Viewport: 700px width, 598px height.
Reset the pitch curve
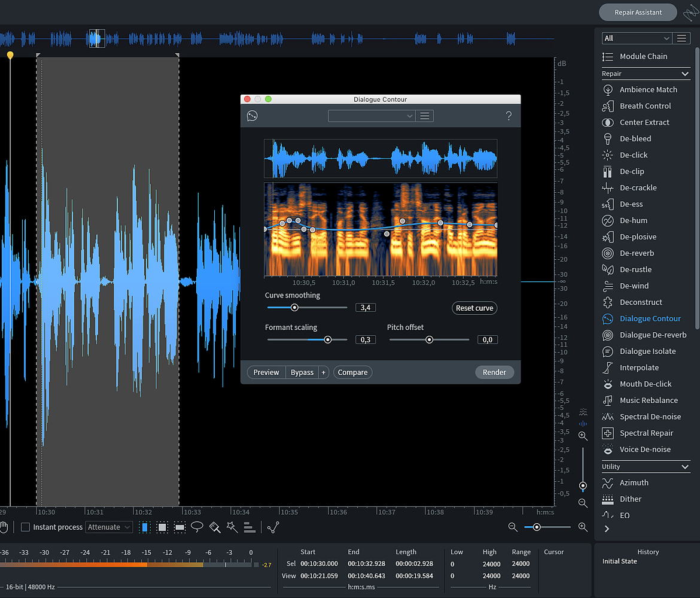point(474,308)
